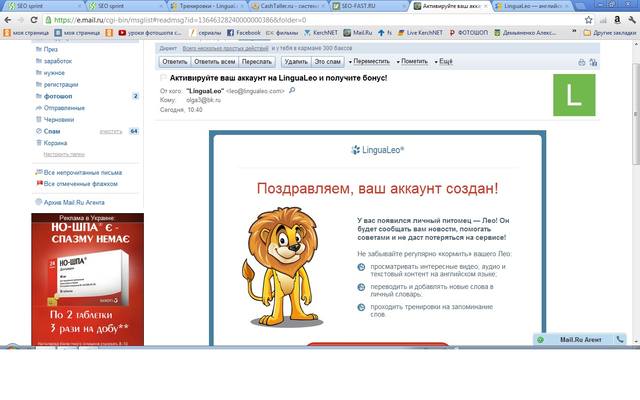The height and width of the screenshot is (400, 640).
Task: Toggle the flag beside the message subject
Action: [163, 78]
